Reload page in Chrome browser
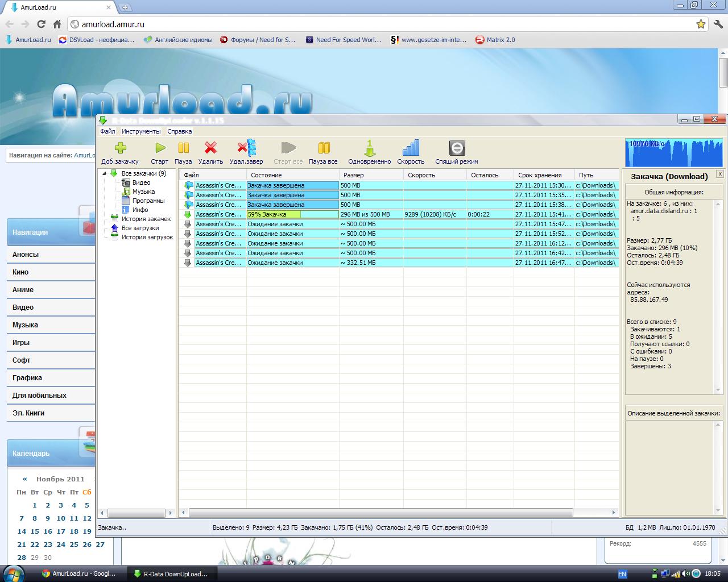Image resolution: width=728 pixels, height=582 pixels. coord(41,24)
